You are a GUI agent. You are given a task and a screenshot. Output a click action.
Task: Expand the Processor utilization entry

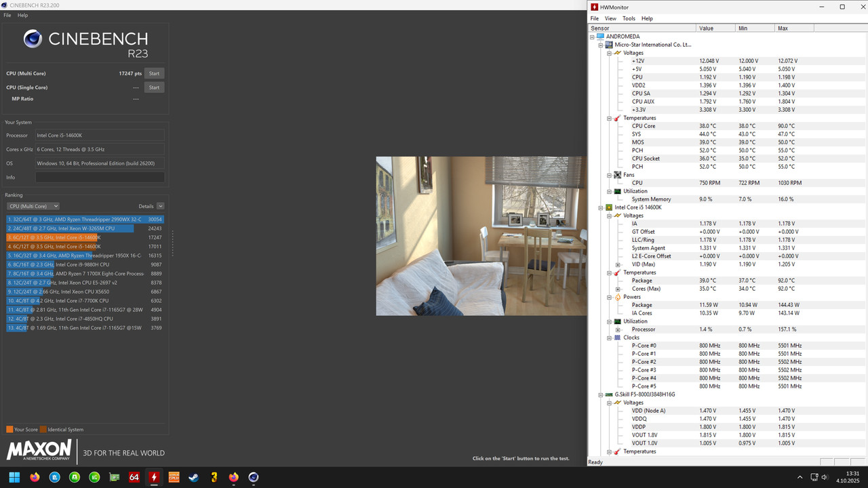point(618,329)
